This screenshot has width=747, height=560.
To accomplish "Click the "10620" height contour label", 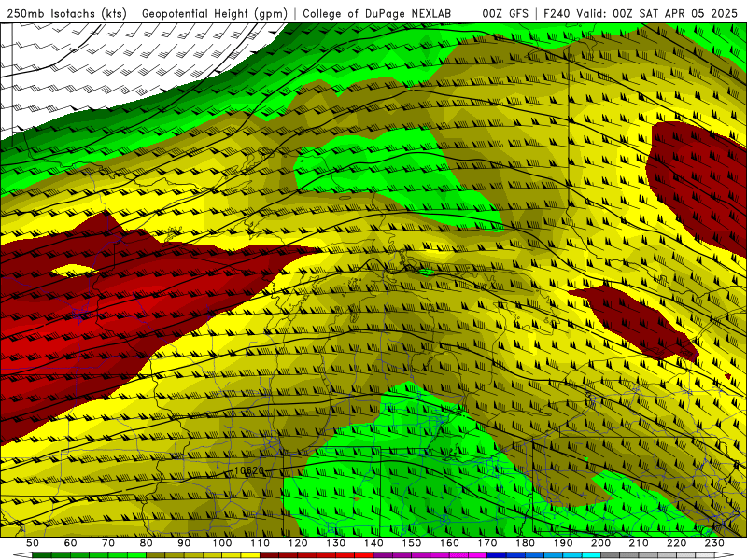I will pos(249,470).
